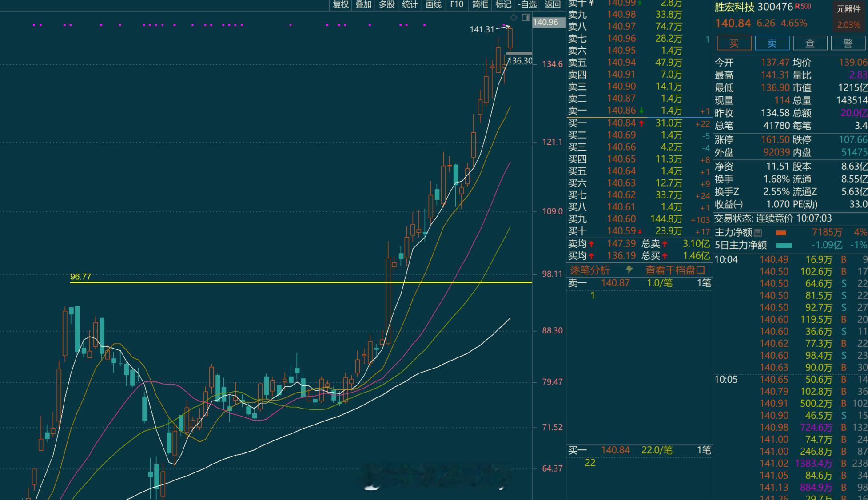Click the red up arrow on 买一 row

641,123
